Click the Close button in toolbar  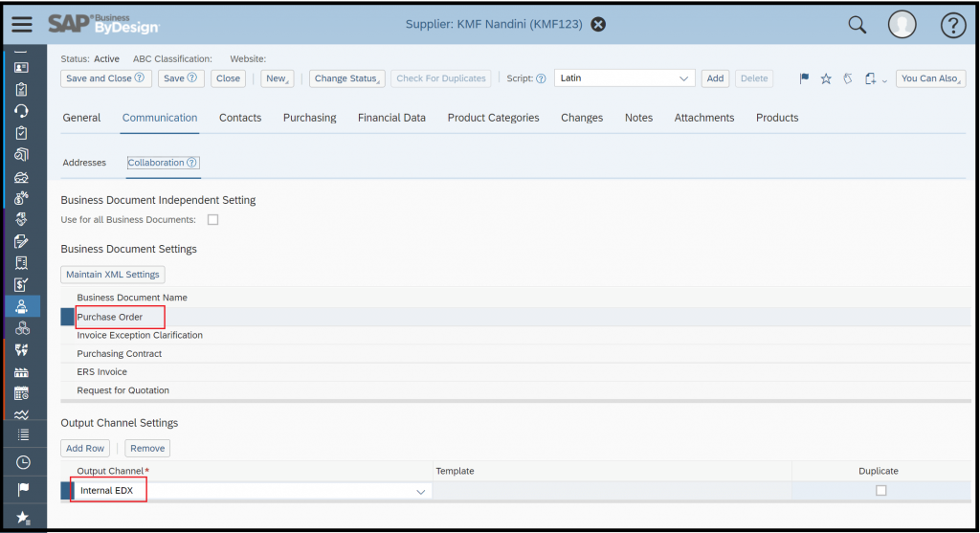[228, 78]
